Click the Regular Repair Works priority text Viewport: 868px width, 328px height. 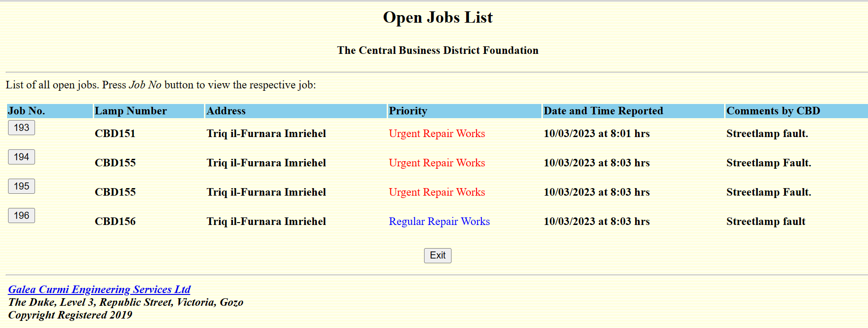click(439, 222)
